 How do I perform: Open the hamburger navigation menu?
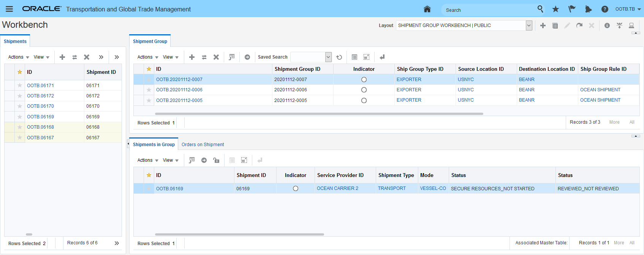(9, 9)
